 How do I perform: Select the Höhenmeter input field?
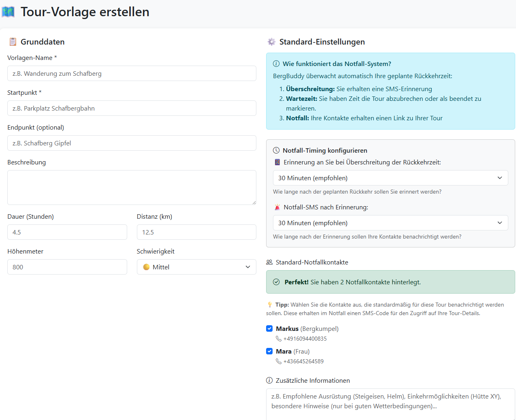[x=67, y=267]
